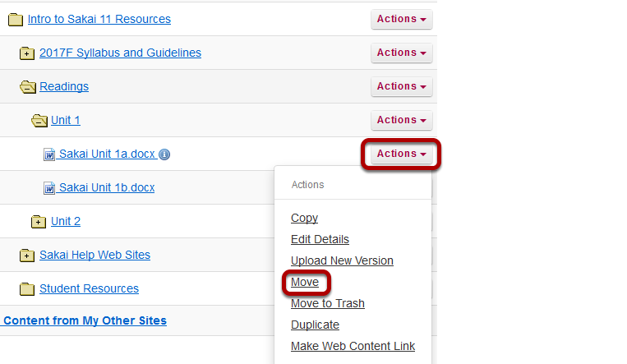Image resolution: width=627 pixels, height=364 pixels.
Task: Toggle Actions dropdown for Sakai Unit 1a.docx
Action: pyautogui.click(x=402, y=154)
